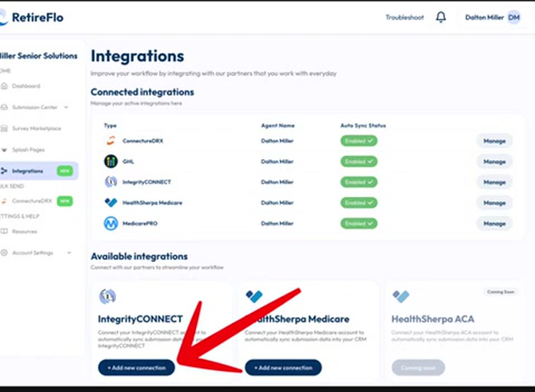Open ConnectureDRX under Bulk Send
This screenshot has width=535, height=392.
coord(32,201)
